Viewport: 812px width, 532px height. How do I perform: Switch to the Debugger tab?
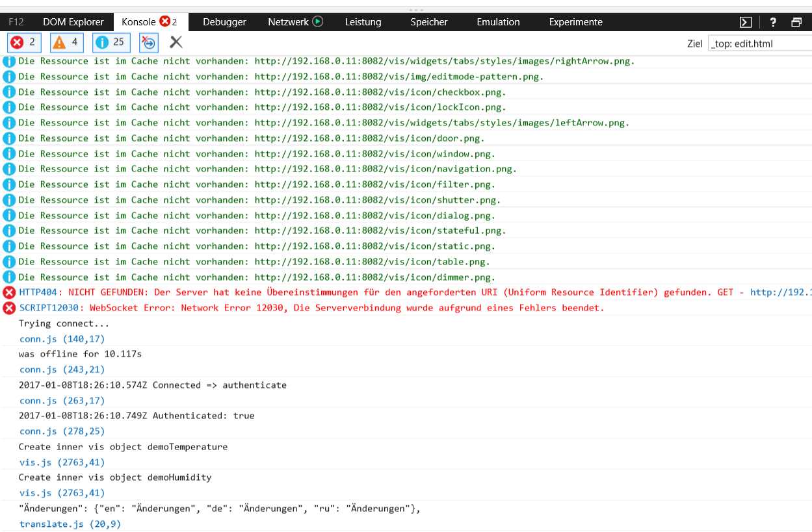(224, 22)
